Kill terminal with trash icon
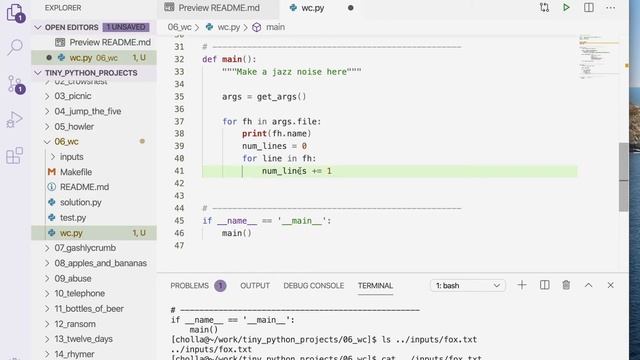Image resolution: width=640 pixels, height=360 pixels. [x=566, y=285]
